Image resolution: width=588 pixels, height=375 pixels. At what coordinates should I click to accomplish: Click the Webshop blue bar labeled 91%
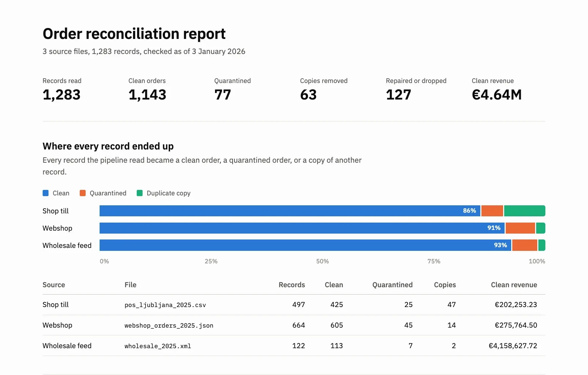[302, 228]
